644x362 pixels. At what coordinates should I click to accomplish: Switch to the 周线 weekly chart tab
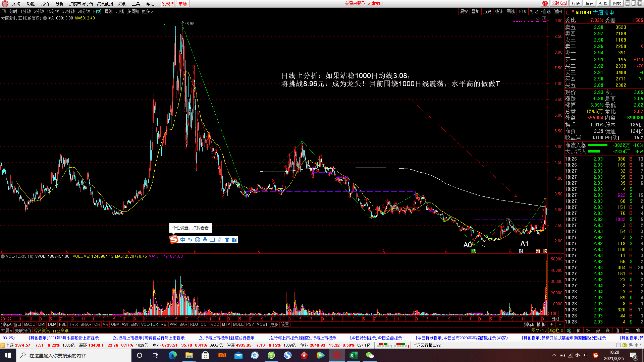click(x=109, y=11)
